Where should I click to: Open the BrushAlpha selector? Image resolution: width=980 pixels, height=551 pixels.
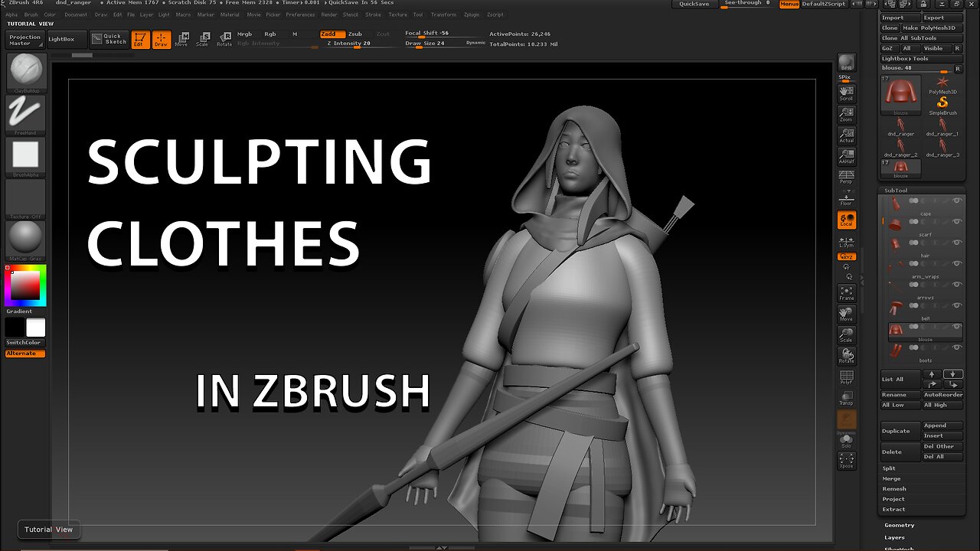25,157
